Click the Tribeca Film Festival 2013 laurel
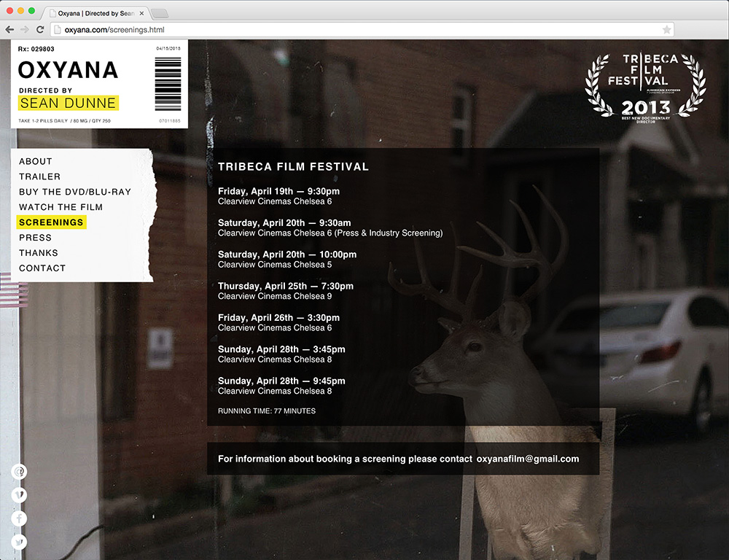 pyautogui.click(x=647, y=85)
